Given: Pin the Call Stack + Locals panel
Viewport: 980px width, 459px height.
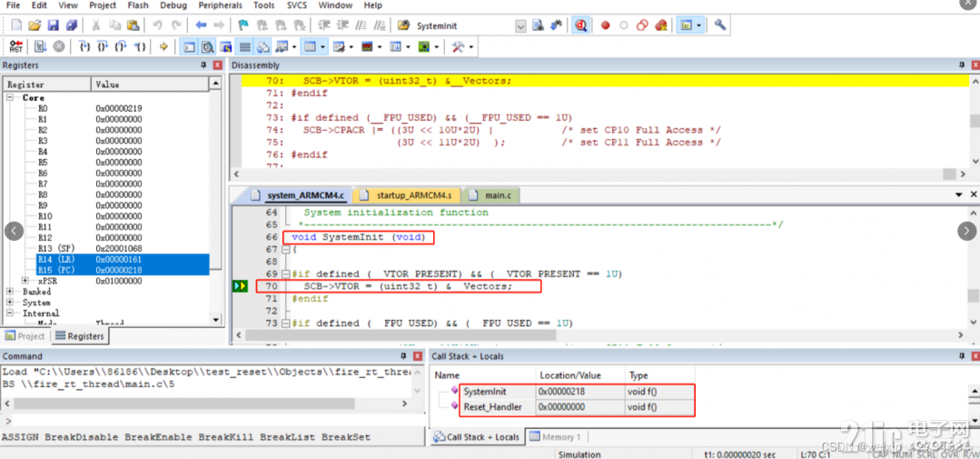Looking at the screenshot, I should pyautogui.click(x=961, y=355).
